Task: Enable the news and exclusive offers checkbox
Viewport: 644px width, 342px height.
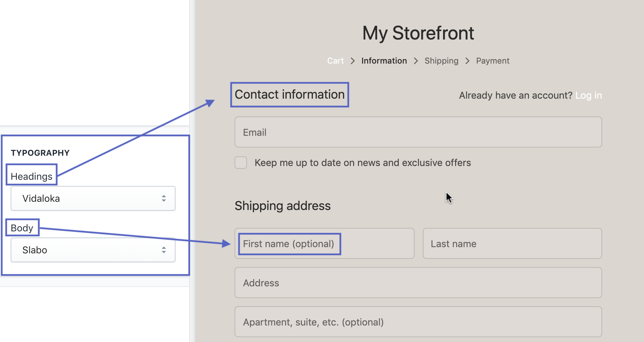Action: pyautogui.click(x=241, y=163)
